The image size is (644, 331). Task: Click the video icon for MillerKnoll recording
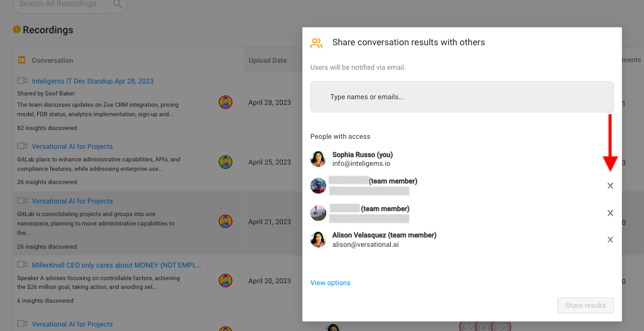tap(22, 264)
